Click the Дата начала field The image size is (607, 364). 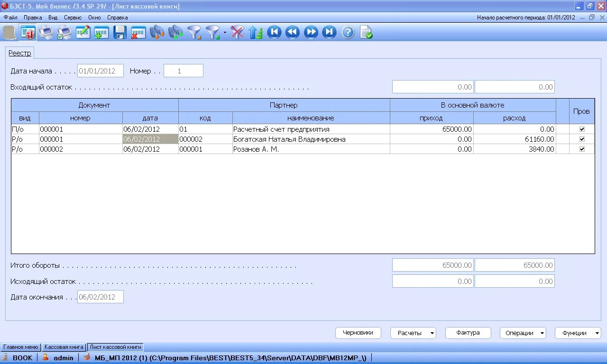101,71
